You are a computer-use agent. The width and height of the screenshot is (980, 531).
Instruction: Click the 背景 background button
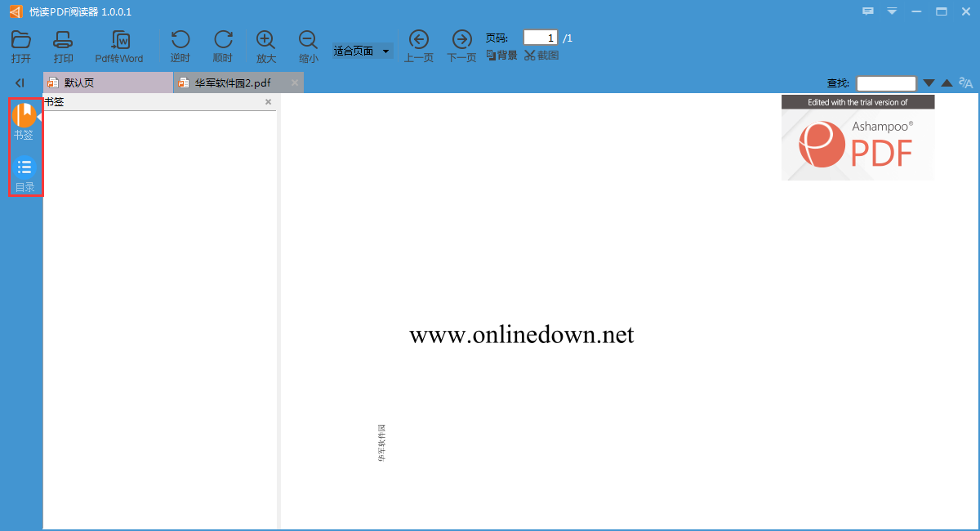pyautogui.click(x=501, y=56)
